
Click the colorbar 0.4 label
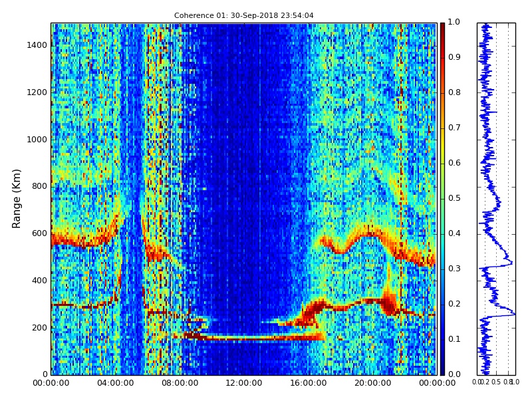point(454,233)
